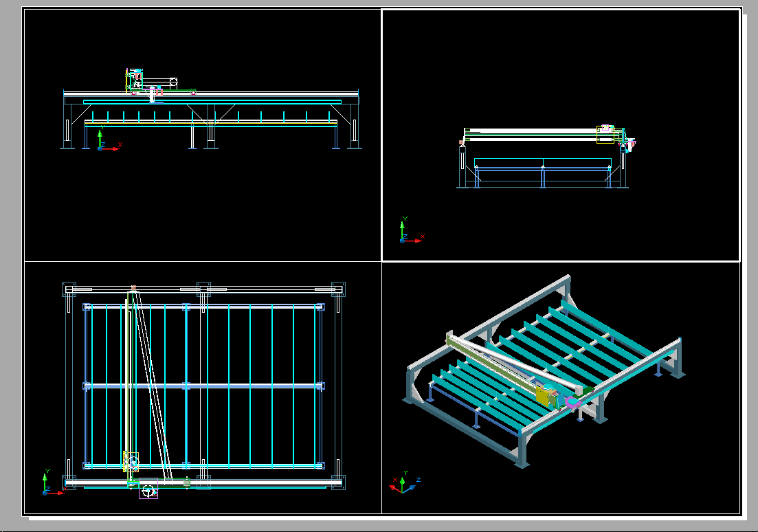Click the gray paper margin outside the layout
758x532 pixels.
[750, 275]
